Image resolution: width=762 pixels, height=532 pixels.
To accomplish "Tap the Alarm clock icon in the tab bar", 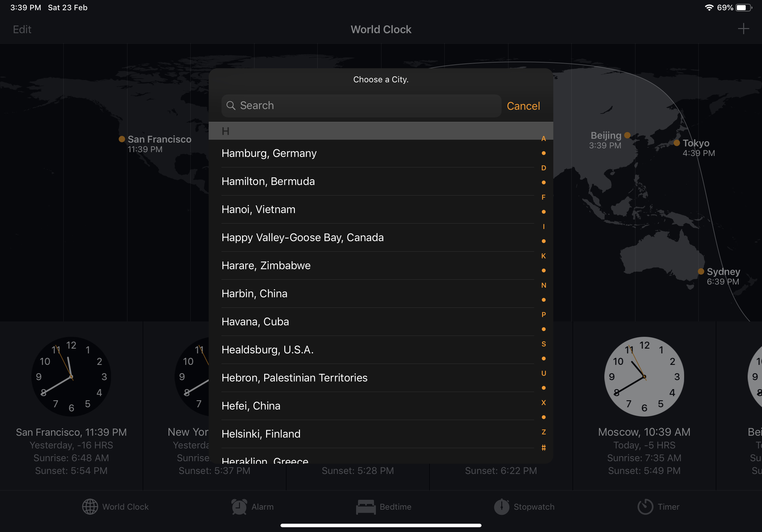I will click(239, 506).
